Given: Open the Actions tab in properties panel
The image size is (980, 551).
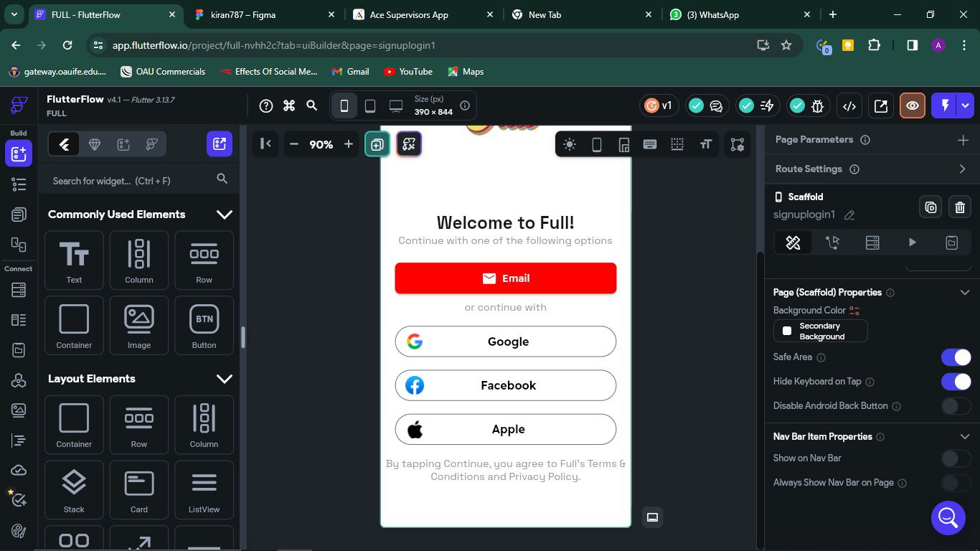Looking at the screenshot, I should [832, 242].
